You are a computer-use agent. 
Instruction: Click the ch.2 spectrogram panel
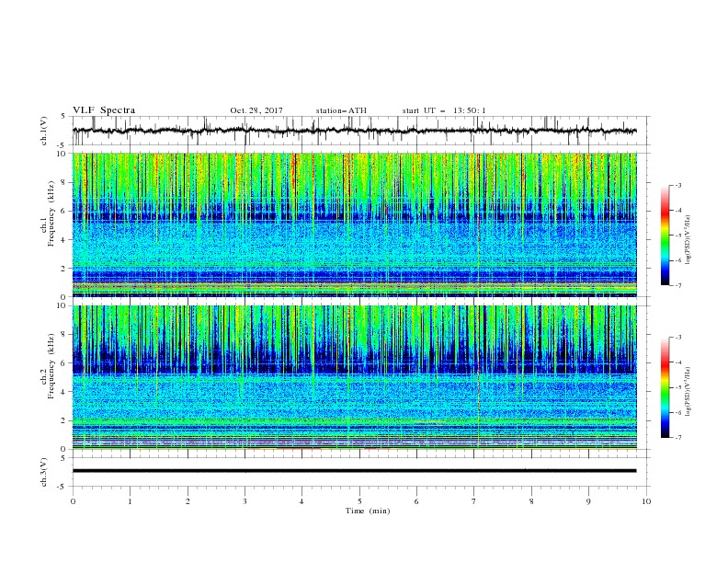[x=355, y=377]
